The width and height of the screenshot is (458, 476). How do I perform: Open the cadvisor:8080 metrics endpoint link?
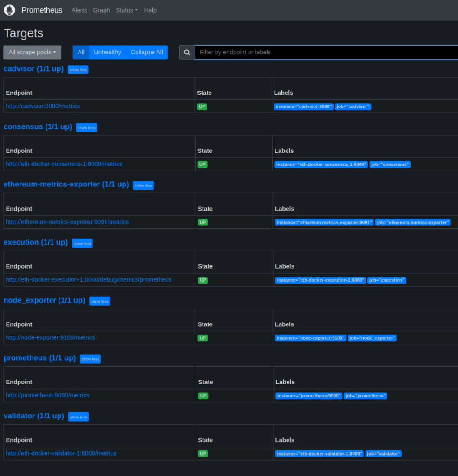(43, 106)
